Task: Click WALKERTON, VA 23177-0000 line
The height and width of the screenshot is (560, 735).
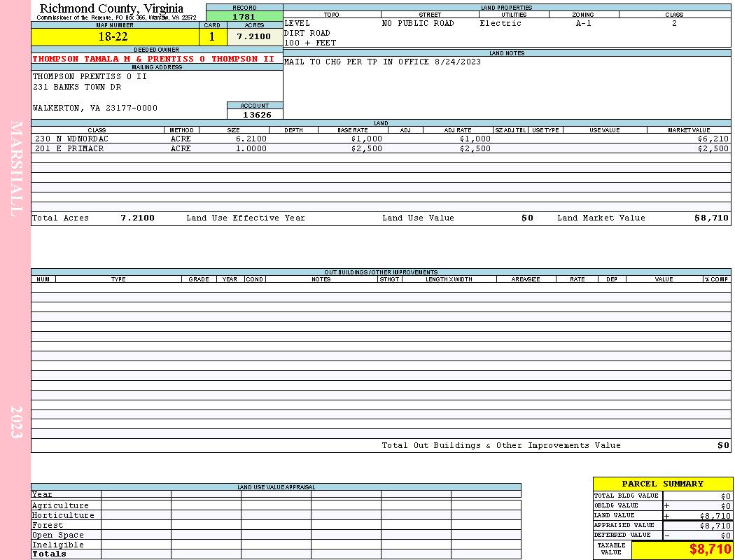Action: tap(95, 108)
